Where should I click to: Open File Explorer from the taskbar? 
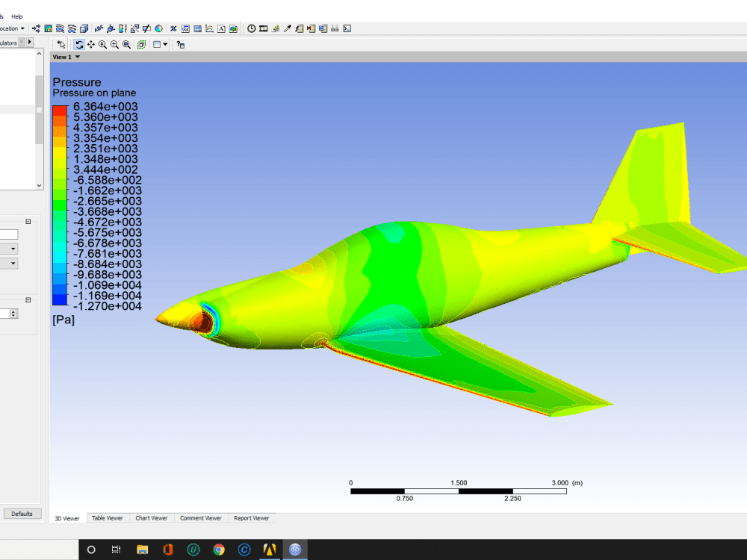coord(142,550)
